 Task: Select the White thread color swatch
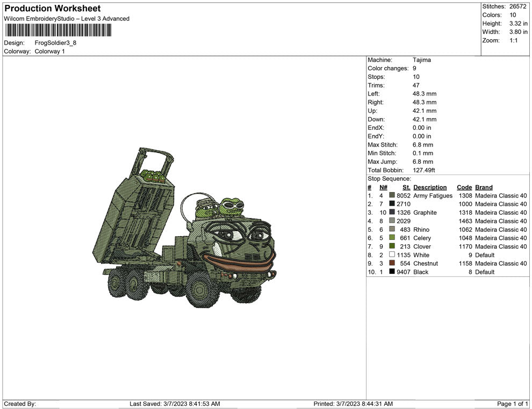(392, 255)
